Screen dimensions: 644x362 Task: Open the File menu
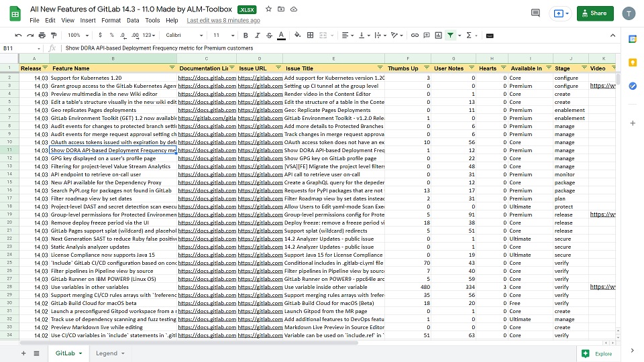point(34,21)
